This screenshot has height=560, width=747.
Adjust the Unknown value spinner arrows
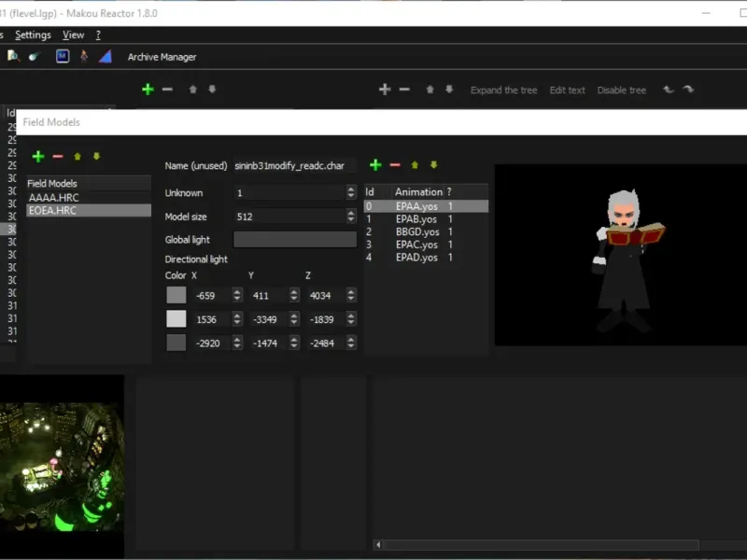pos(351,193)
